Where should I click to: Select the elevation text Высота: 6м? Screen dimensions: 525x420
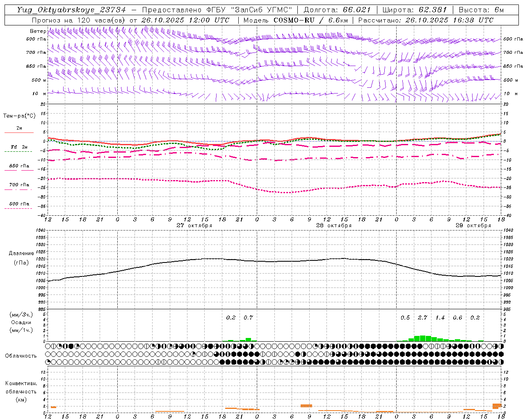(x=481, y=10)
